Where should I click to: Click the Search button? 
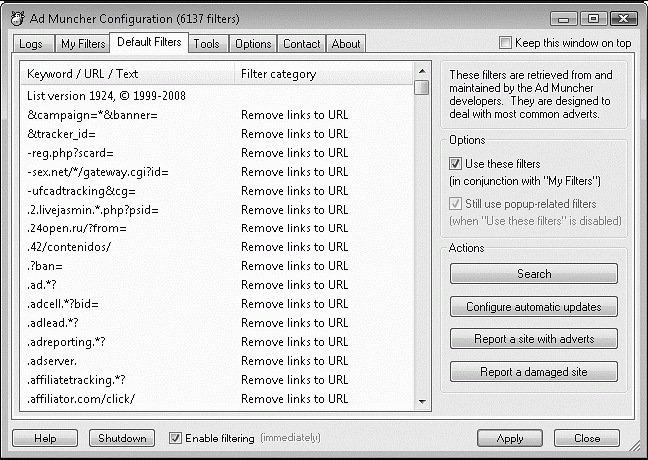[x=534, y=274]
